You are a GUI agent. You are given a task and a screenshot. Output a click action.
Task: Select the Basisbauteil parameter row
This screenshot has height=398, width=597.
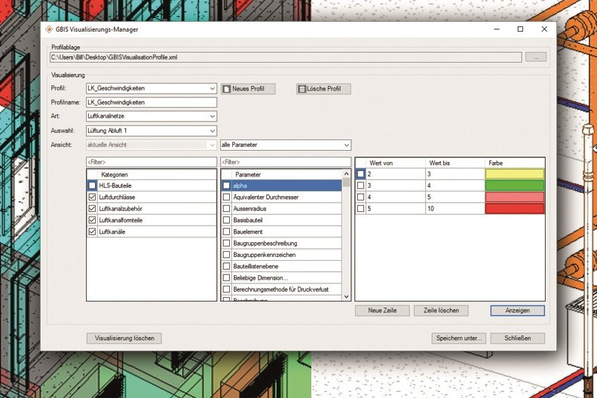281,220
